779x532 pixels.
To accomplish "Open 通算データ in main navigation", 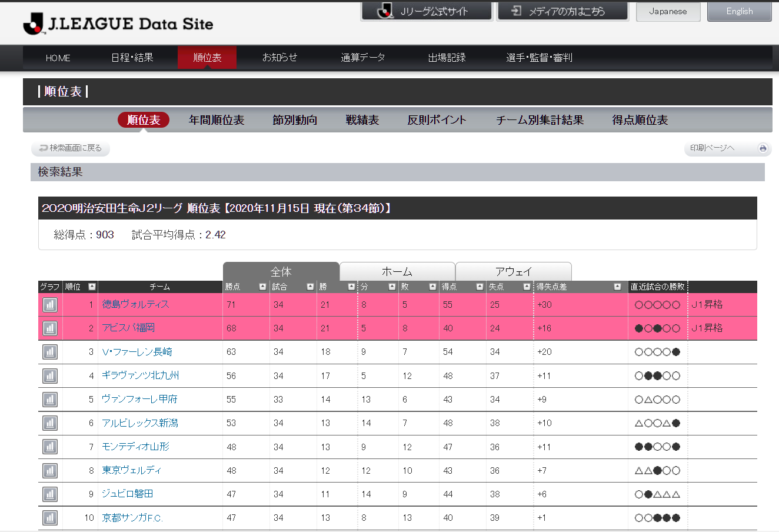I will tap(363, 58).
